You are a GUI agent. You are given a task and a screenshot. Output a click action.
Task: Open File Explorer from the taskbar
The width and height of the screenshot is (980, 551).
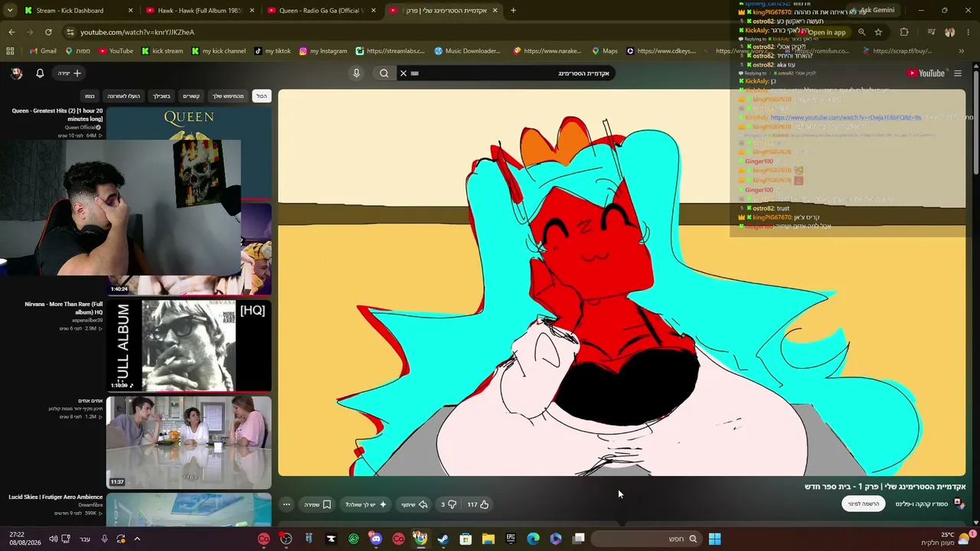click(x=488, y=539)
